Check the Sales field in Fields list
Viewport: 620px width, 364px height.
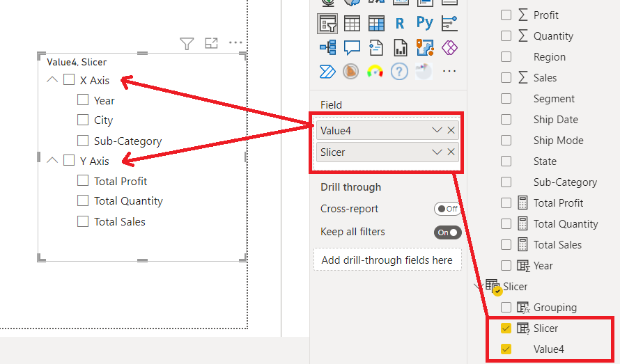coord(506,77)
